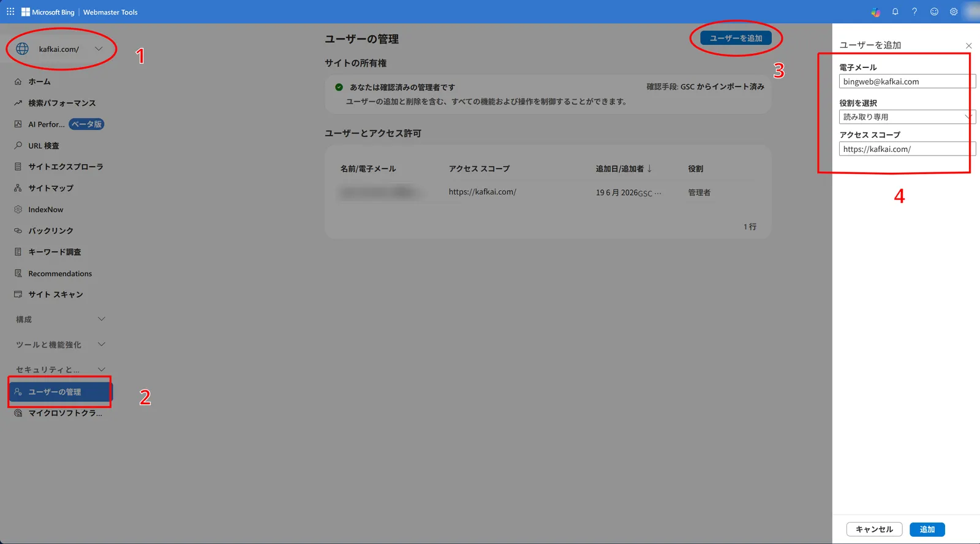Open the kafkai.com site selector dropdown
The image size is (980, 544).
click(59, 49)
